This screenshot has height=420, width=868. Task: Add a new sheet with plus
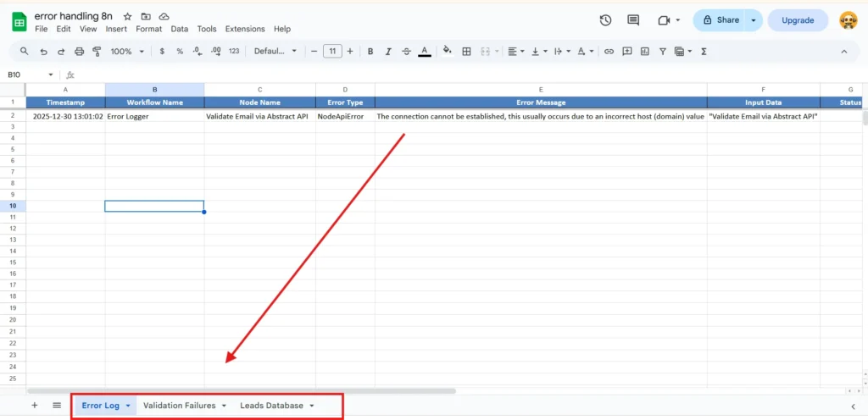(x=34, y=405)
